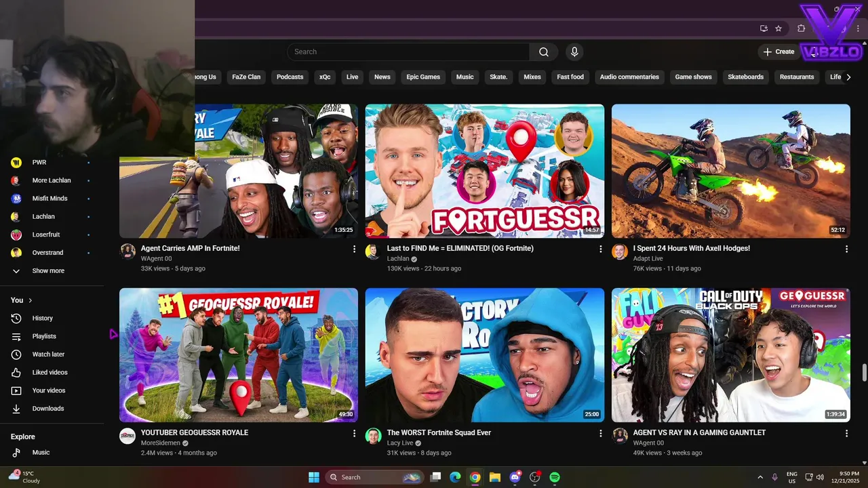Click channel avatar beside Agent Carries AMP video
The width and height of the screenshot is (868, 488).
click(x=127, y=251)
